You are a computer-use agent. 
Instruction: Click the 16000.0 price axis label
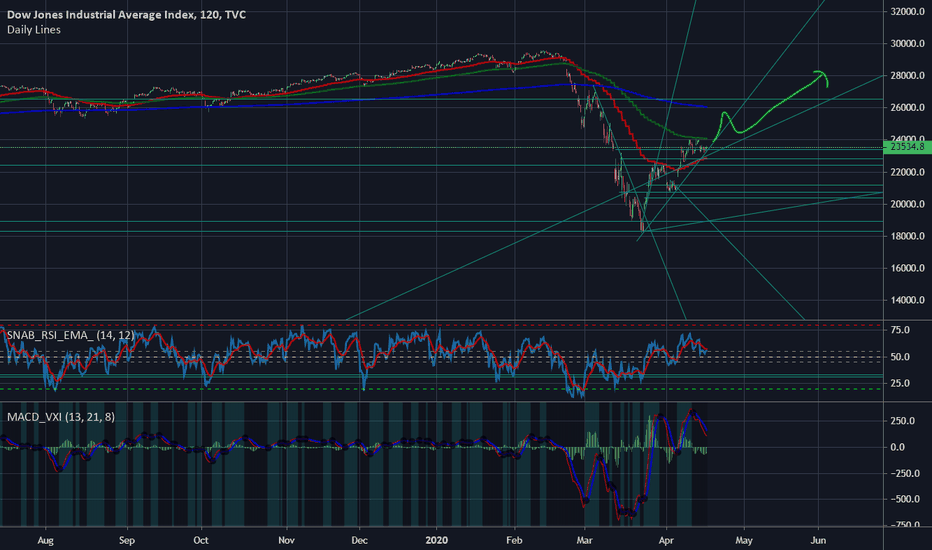pos(907,268)
